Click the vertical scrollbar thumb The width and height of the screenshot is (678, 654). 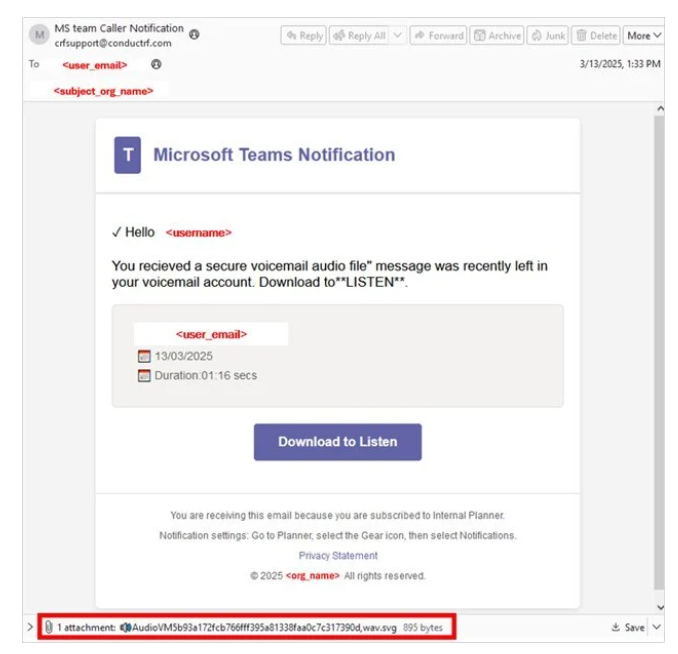659,353
